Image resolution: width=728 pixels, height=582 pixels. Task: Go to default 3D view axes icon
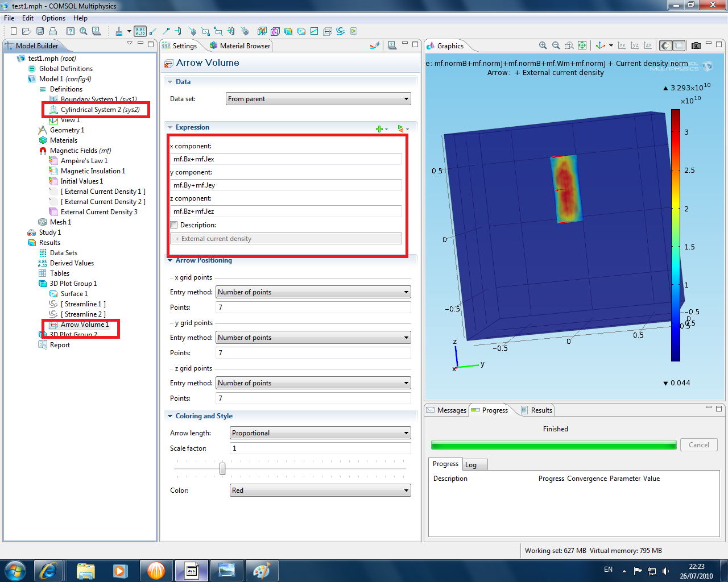(x=601, y=45)
